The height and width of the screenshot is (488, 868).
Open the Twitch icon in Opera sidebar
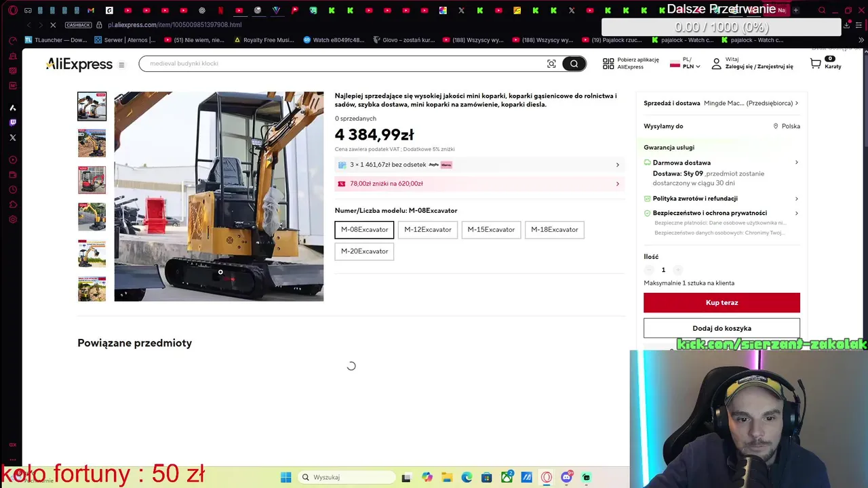[12, 123]
